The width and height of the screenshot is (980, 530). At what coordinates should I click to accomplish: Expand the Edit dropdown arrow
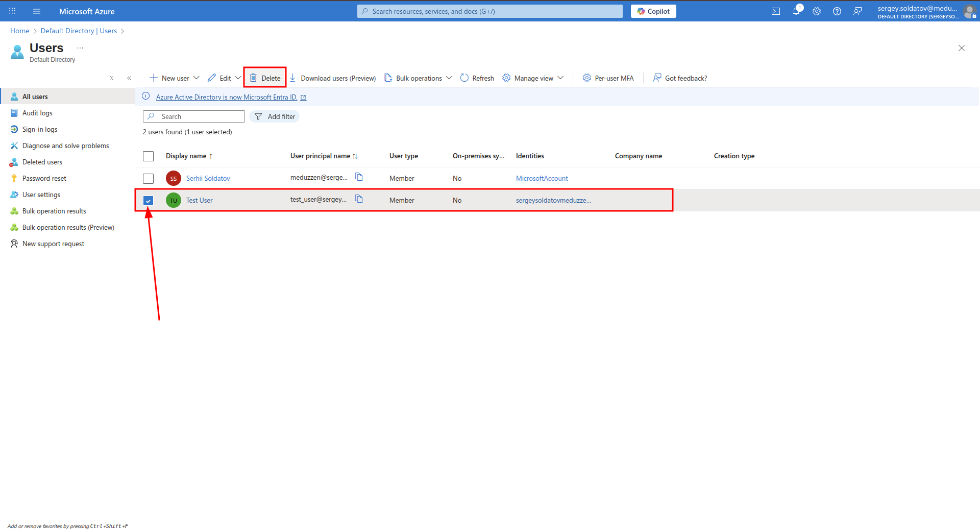coord(238,78)
